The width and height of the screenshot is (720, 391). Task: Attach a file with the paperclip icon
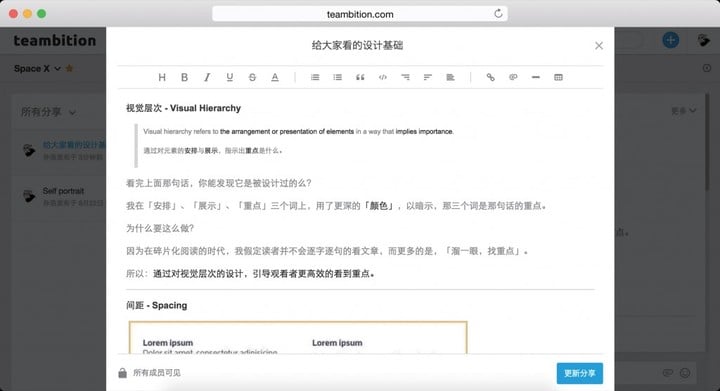click(x=513, y=77)
